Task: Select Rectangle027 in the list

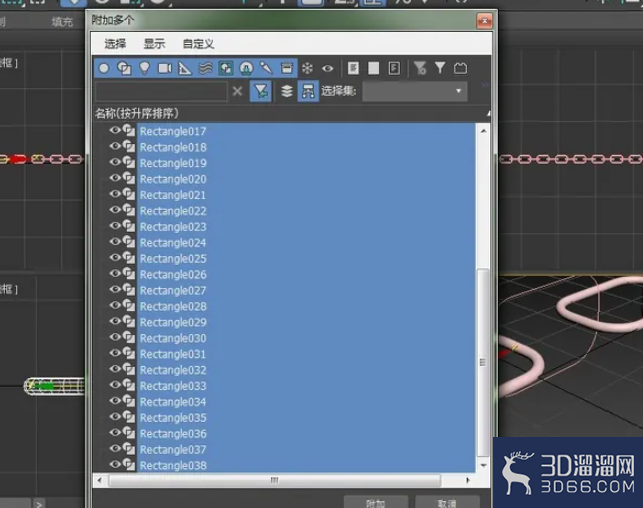Action: [173, 291]
